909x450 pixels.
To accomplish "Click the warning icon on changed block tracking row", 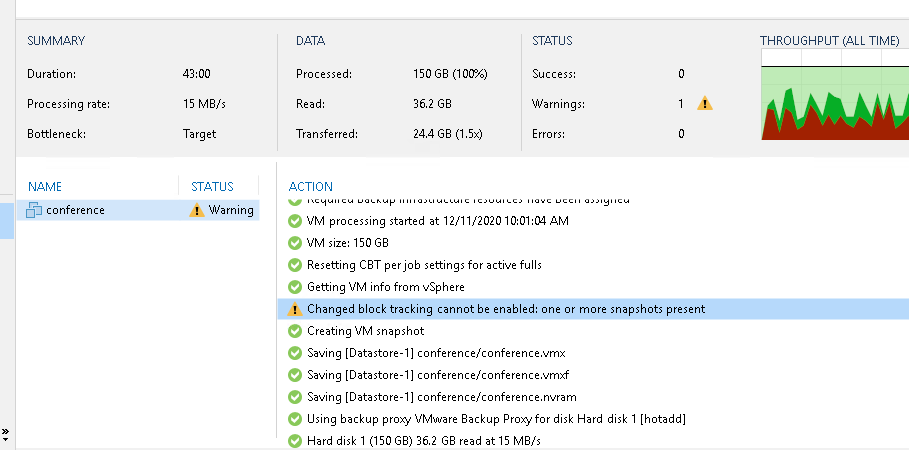I will click(x=294, y=309).
